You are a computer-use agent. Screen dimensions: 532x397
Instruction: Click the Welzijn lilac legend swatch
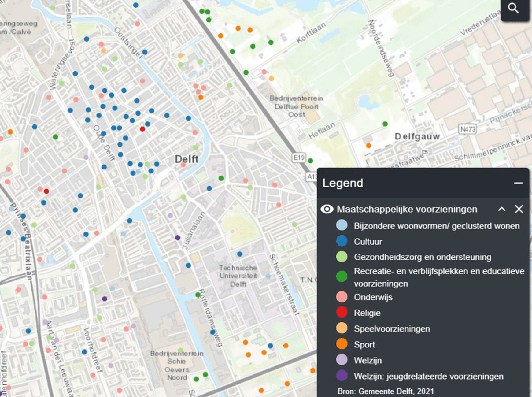[342, 360]
